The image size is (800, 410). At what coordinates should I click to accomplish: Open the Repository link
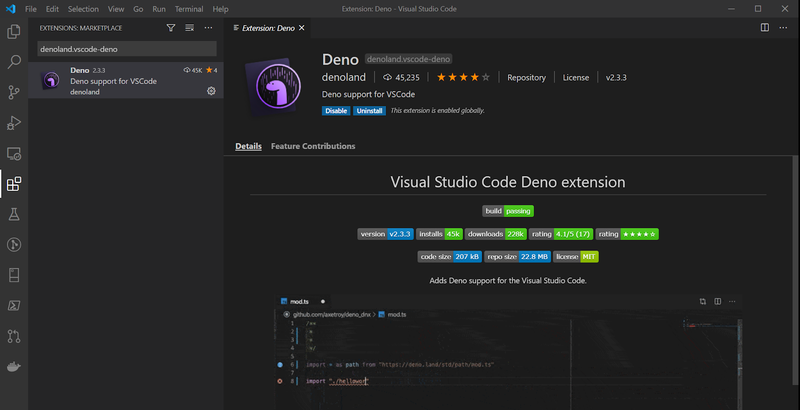tap(526, 77)
